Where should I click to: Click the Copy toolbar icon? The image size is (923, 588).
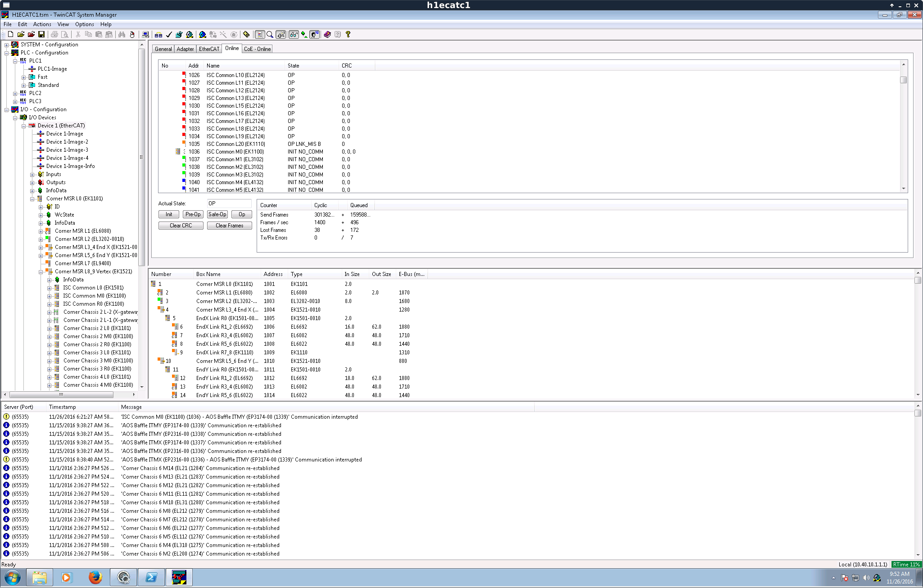click(88, 34)
